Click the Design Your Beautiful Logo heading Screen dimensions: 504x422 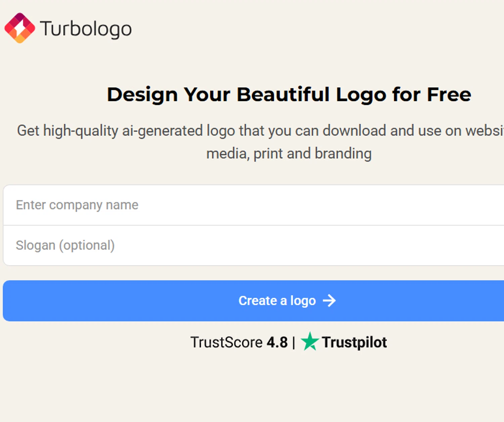point(289,94)
